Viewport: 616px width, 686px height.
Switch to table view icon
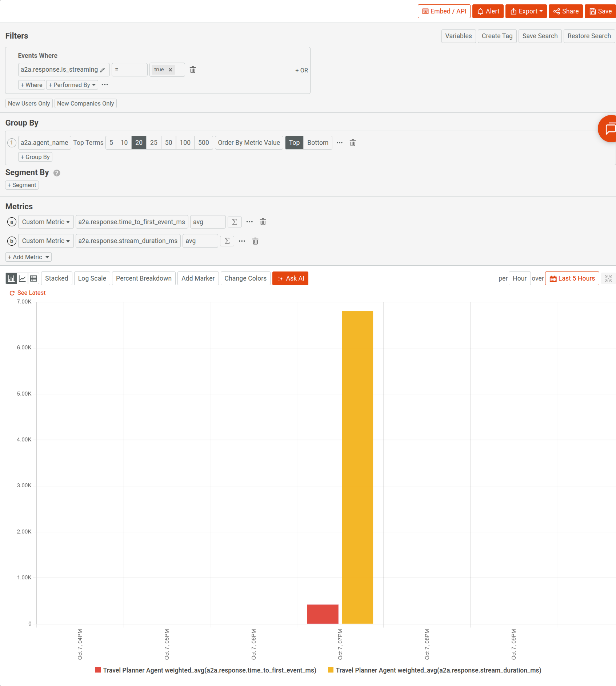33,278
